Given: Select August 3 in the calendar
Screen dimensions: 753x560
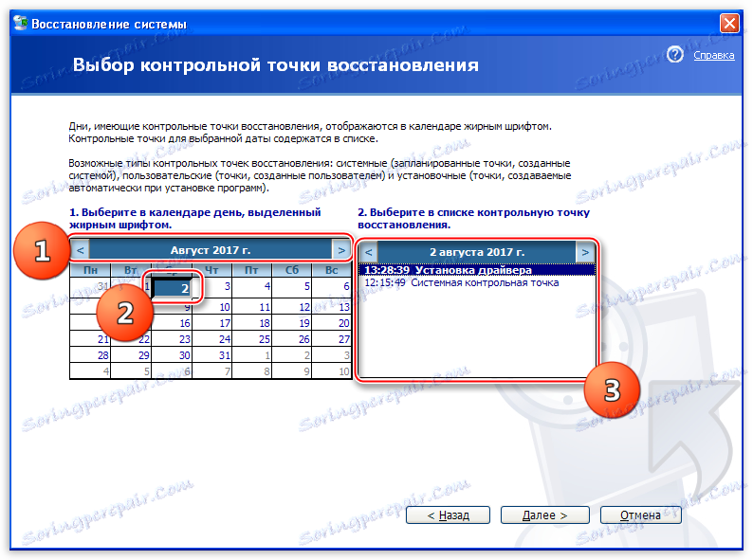Looking at the screenshot, I should click(211, 287).
